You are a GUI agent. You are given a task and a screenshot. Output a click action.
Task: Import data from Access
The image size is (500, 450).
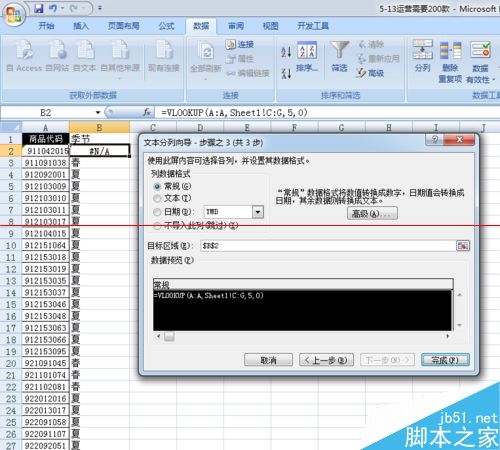point(24,56)
